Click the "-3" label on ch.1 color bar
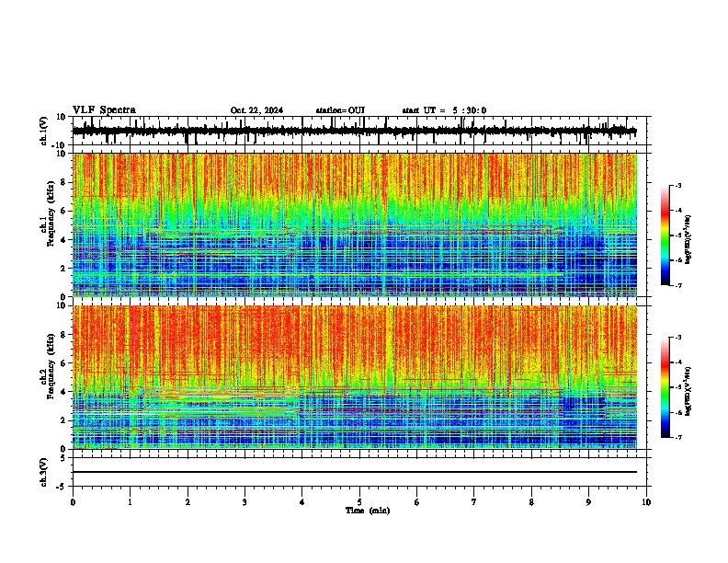 pos(677,186)
